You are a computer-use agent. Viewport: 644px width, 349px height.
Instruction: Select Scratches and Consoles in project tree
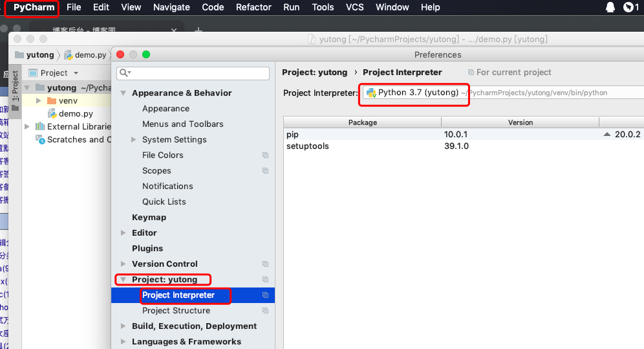tap(73, 140)
